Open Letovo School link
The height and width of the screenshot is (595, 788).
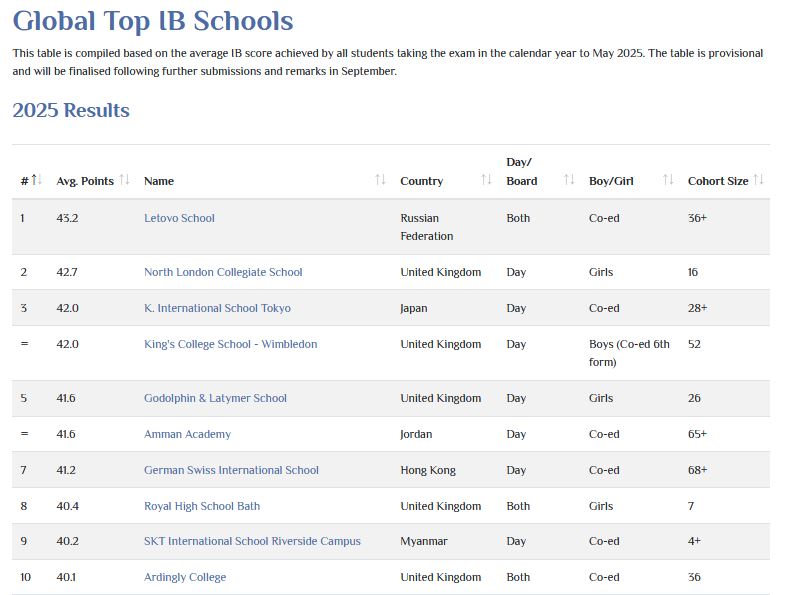coord(179,218)
